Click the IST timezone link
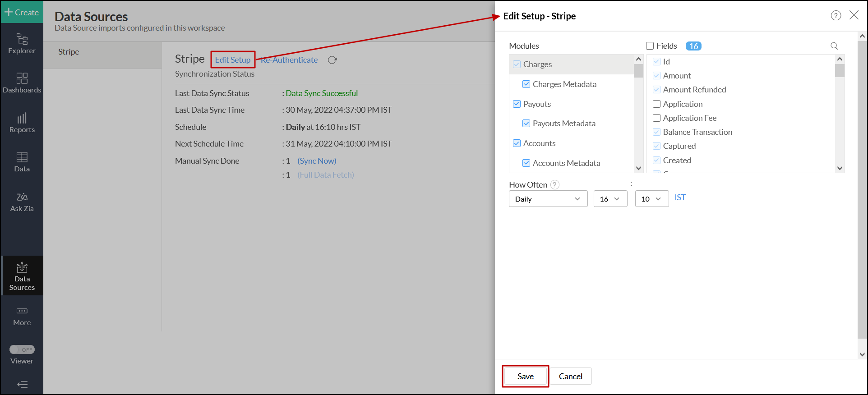The width and height of the screenshot is (868, 395). [680, 197]
